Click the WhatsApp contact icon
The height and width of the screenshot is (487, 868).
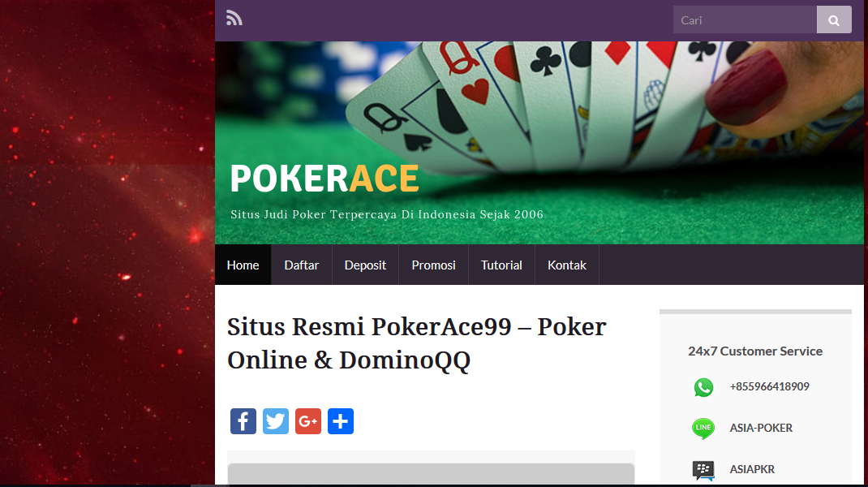pos(703,387)
